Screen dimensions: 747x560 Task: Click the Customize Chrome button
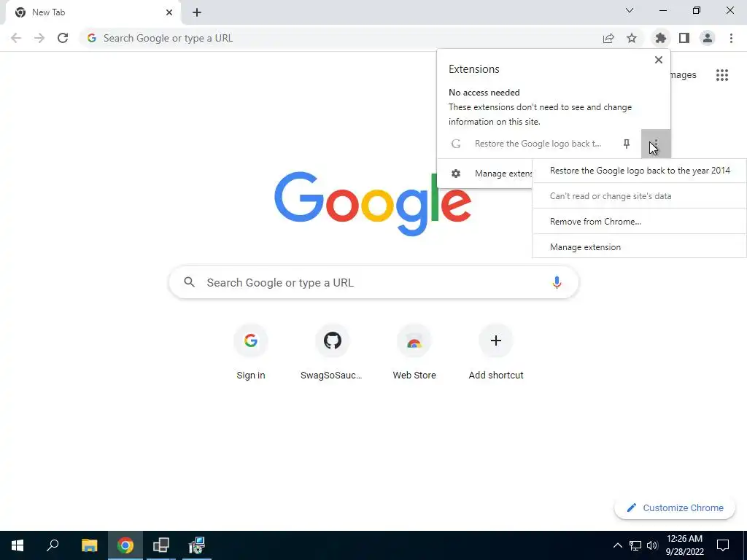(x=675, y=507)
